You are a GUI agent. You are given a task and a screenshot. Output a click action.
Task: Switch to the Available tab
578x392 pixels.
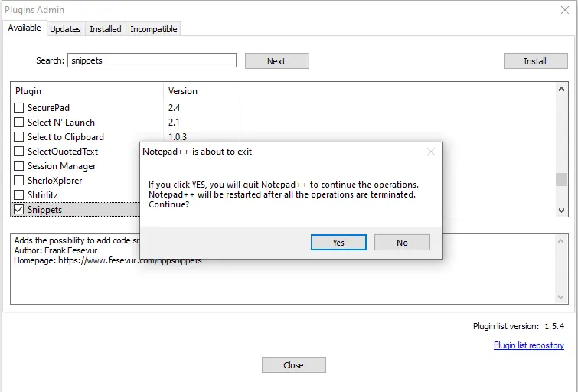24,28
